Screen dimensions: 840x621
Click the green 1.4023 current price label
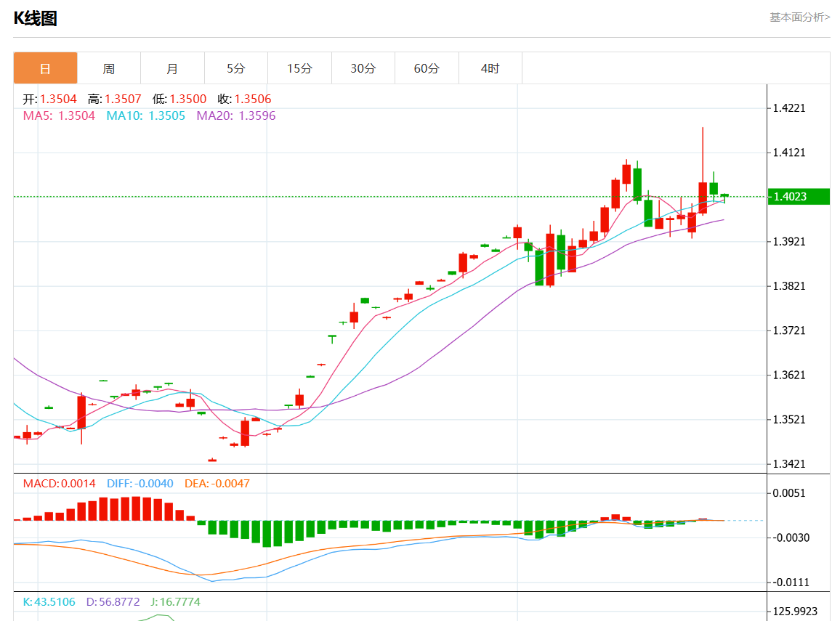(x=798, y=197)
